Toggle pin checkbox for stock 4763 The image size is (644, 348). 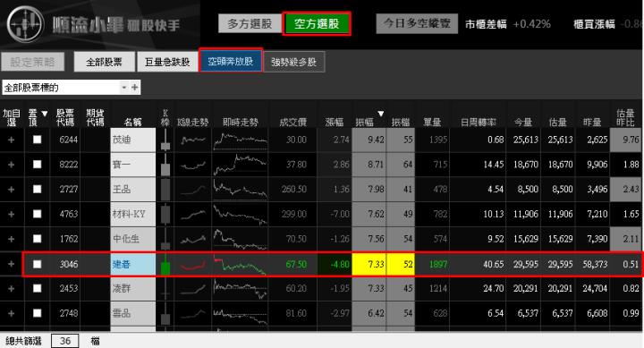(37, 214)
